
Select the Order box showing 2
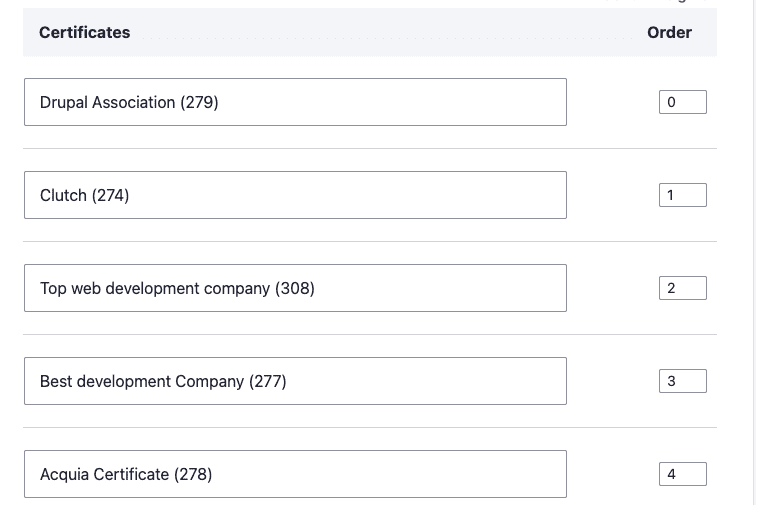pos(682,288)
